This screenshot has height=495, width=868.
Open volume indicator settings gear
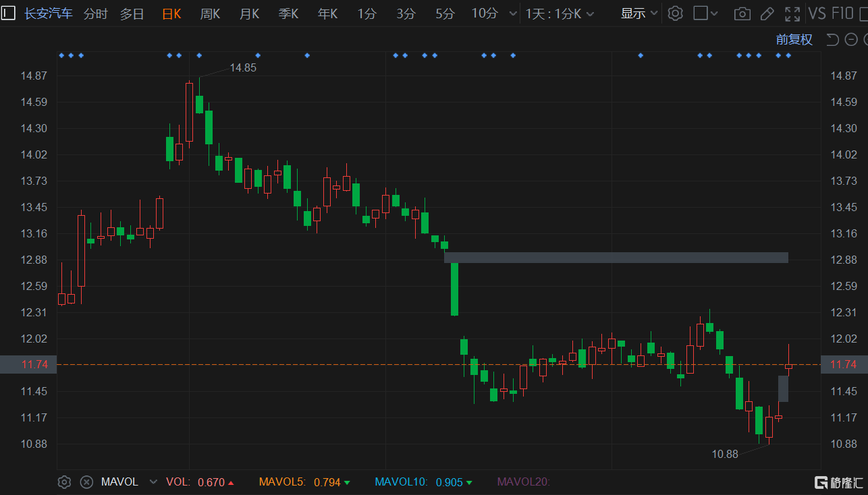point(64,482)
